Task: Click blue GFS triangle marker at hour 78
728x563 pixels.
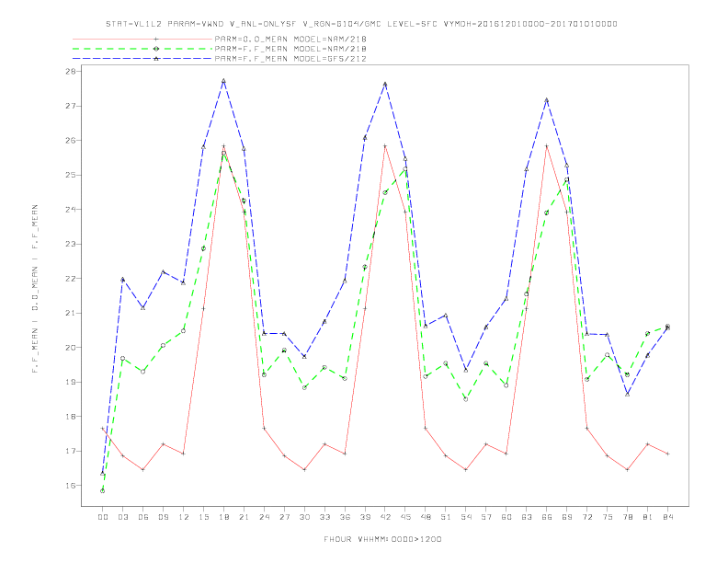Action: coord(627,394)
